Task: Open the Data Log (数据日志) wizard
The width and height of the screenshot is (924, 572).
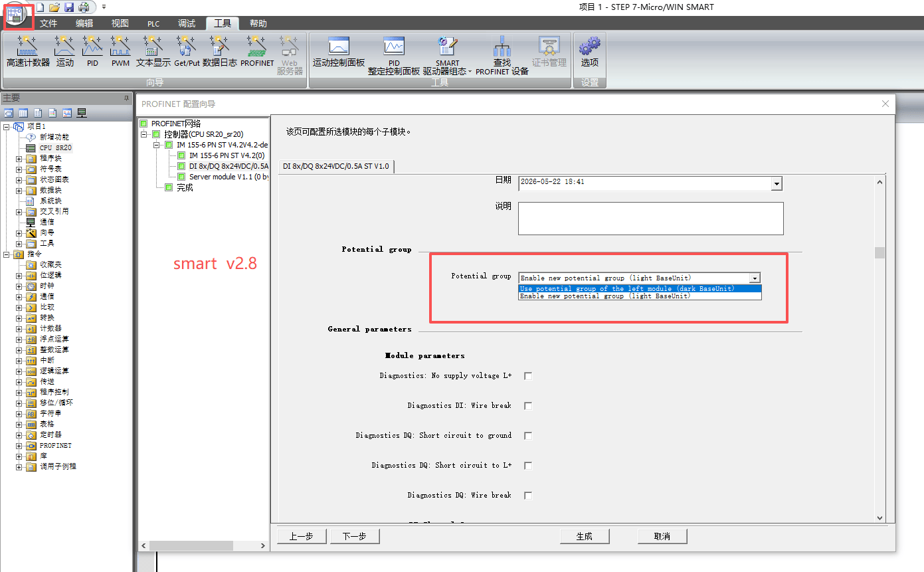Action: pos(219,52)
